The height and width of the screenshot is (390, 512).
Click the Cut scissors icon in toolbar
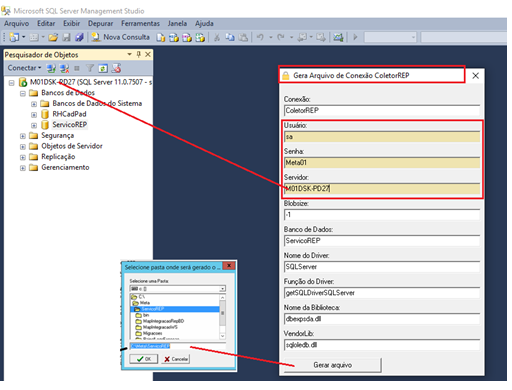tap(217, 37)
